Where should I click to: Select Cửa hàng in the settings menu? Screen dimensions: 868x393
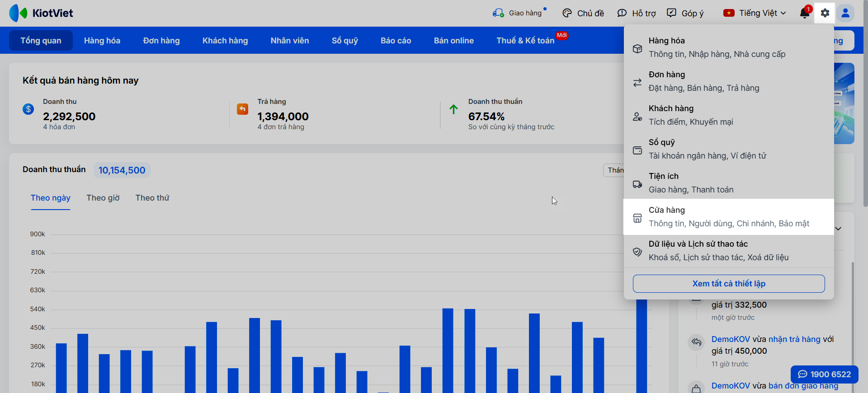(x=729, y=217)
